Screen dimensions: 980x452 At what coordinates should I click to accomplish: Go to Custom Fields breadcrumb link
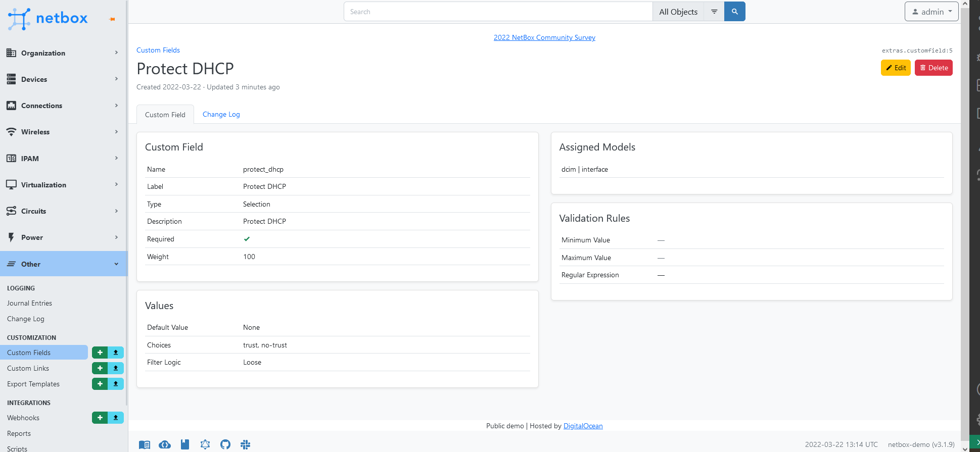[158, 50]
